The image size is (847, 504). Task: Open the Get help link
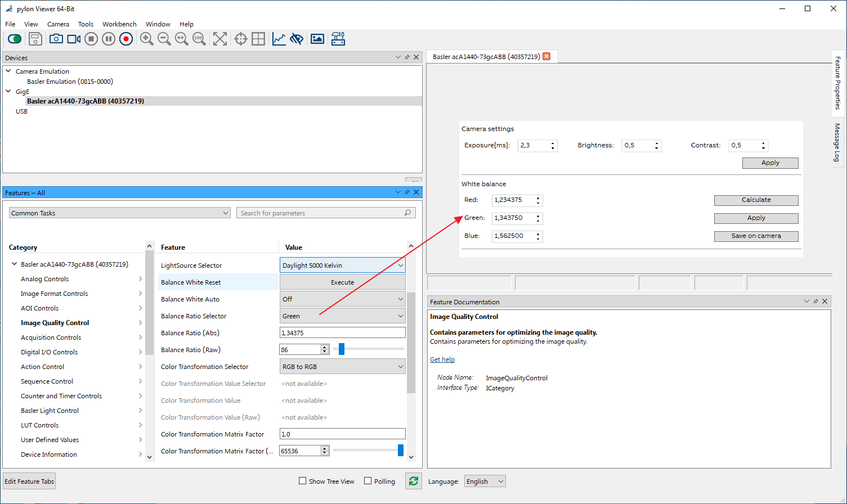(442, 359)
